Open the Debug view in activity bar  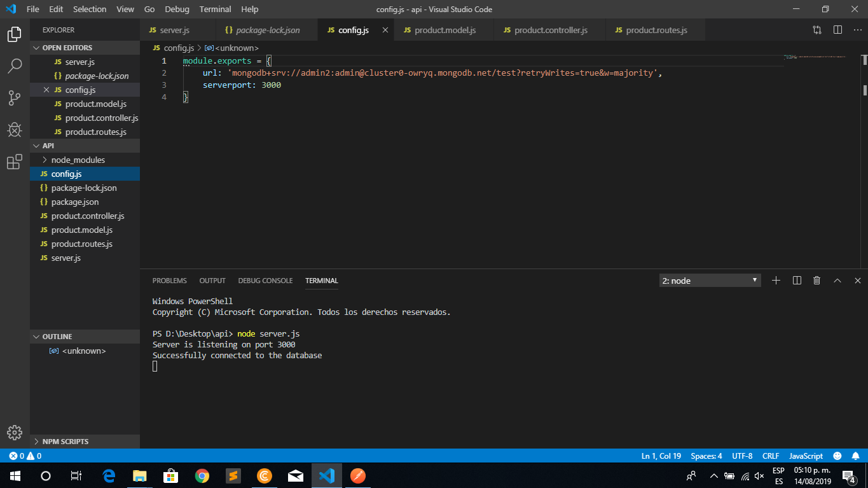(15, 130)
